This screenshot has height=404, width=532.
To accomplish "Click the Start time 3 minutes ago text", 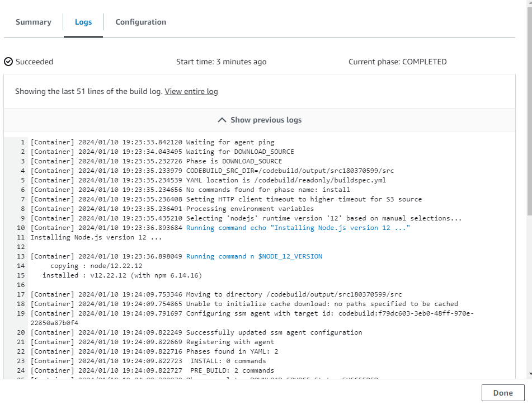I will point(220,62).
